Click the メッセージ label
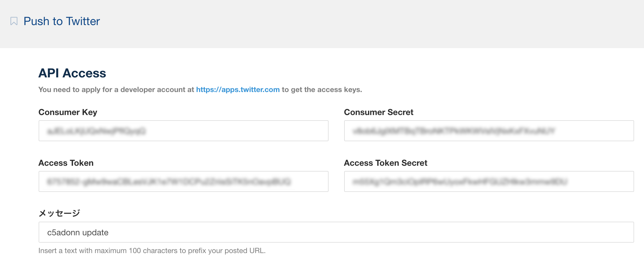This screenshot has height=263, width=644. click(x=59, y=213)
